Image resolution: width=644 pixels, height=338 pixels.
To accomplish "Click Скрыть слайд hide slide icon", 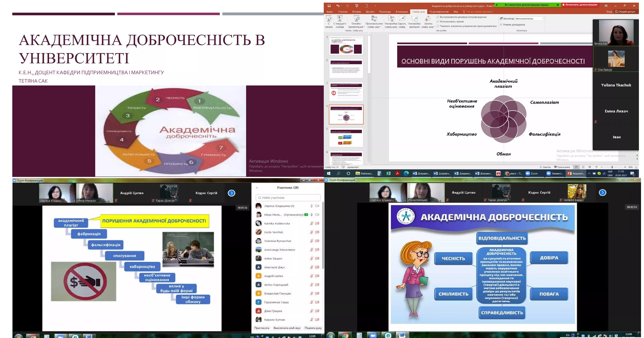I will click(402, 19).
